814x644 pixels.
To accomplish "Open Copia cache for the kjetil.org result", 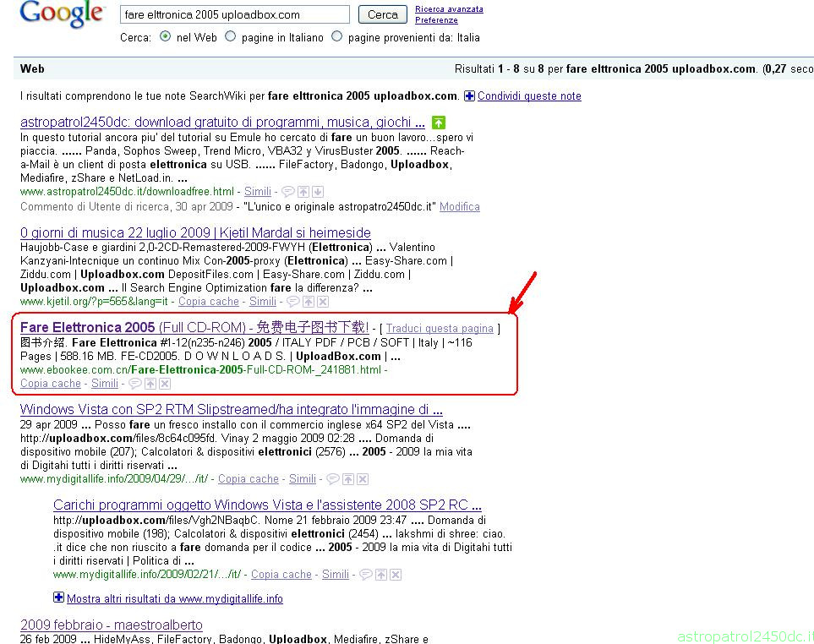I will 209,302.
